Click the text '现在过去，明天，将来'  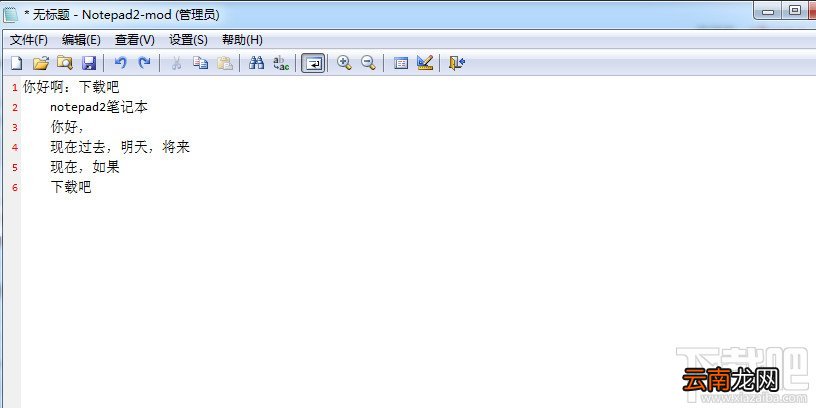(x=120, y=147)
